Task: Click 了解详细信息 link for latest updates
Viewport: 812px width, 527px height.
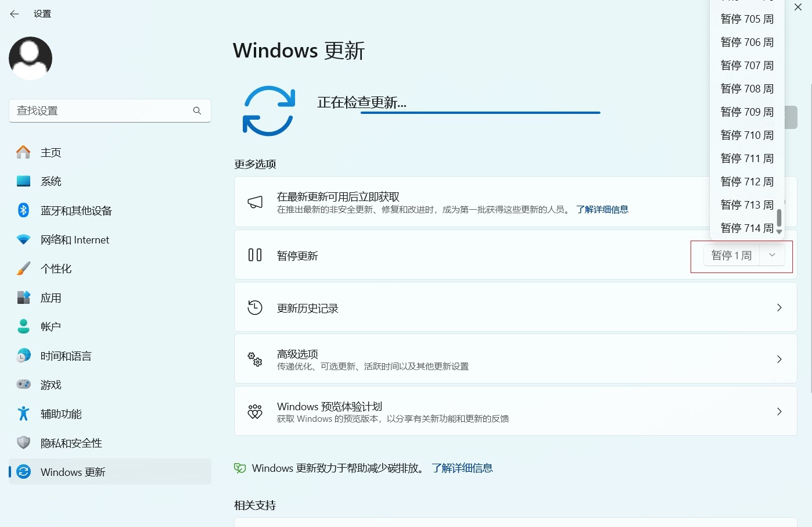Action: (x=602, y=210)
